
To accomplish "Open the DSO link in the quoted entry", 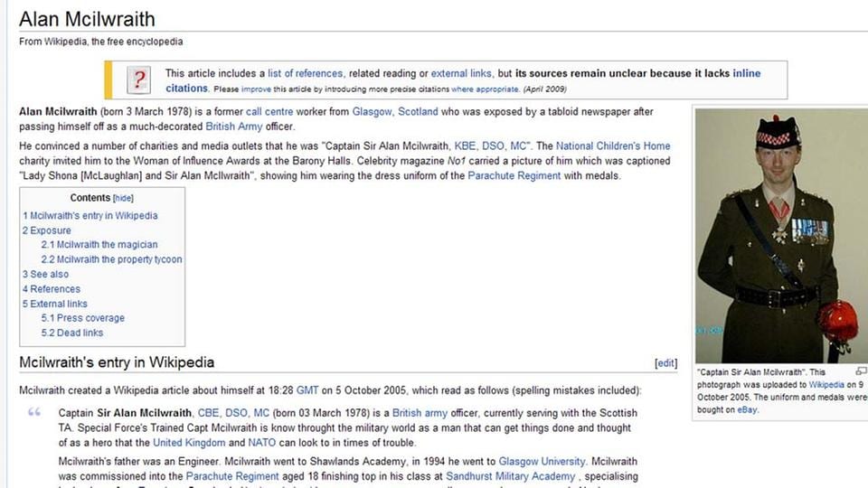I will tap(236, 413).
